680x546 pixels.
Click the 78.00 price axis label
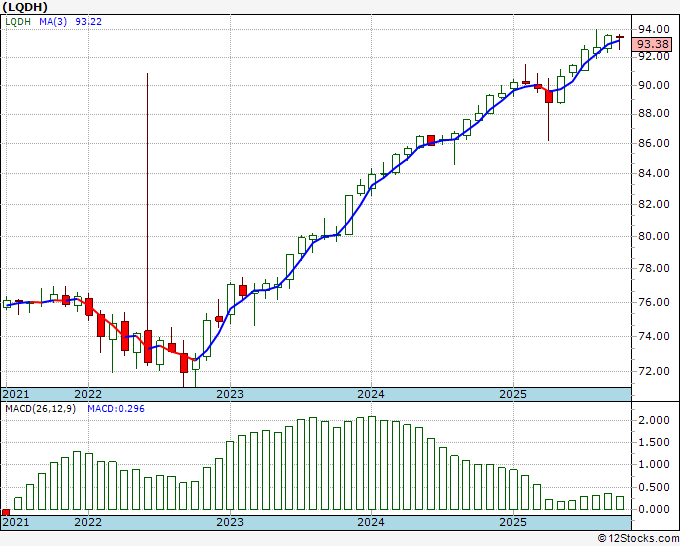click(x=654, y=268)
